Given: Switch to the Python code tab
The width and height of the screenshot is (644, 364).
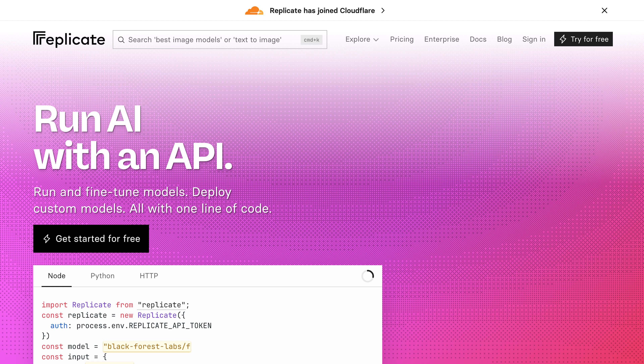Looking at the screenshot, I should (102, 276).
